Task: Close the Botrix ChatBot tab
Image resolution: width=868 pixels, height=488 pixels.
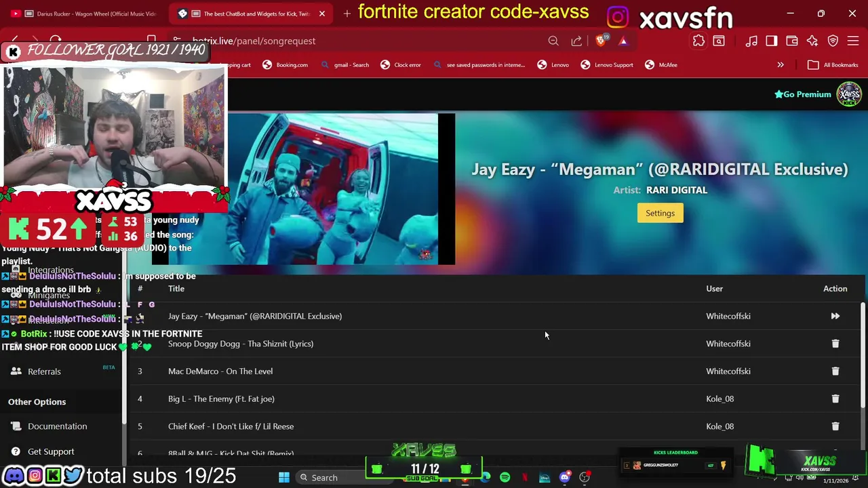Action: 322,14
